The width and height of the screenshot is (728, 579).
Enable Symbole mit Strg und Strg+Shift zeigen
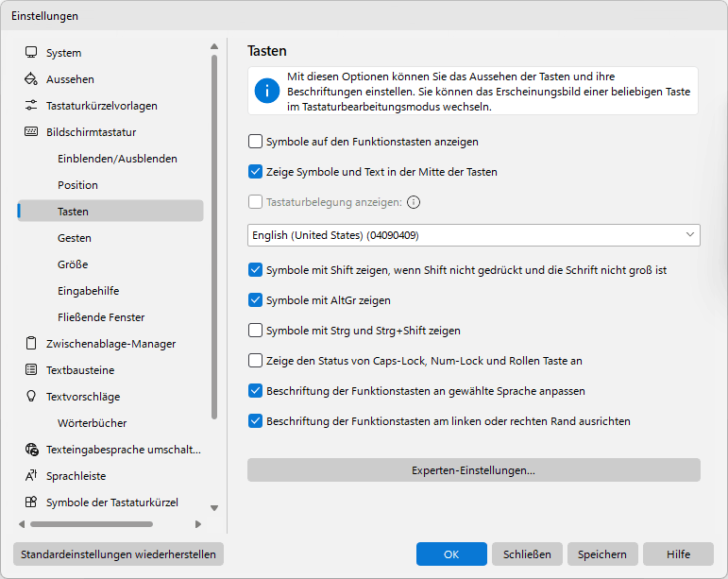(255, 331)
